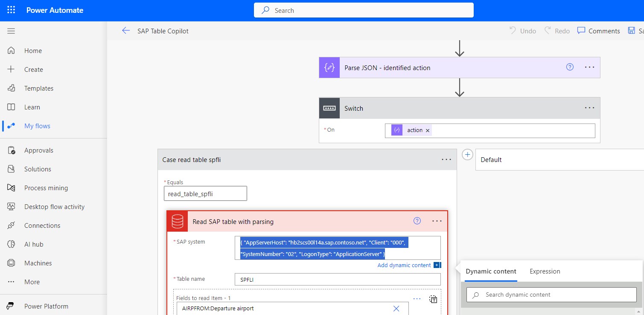644x315 pixels.
Task: Open Solutions in the sidebar
Action: [x=38, y=169]
